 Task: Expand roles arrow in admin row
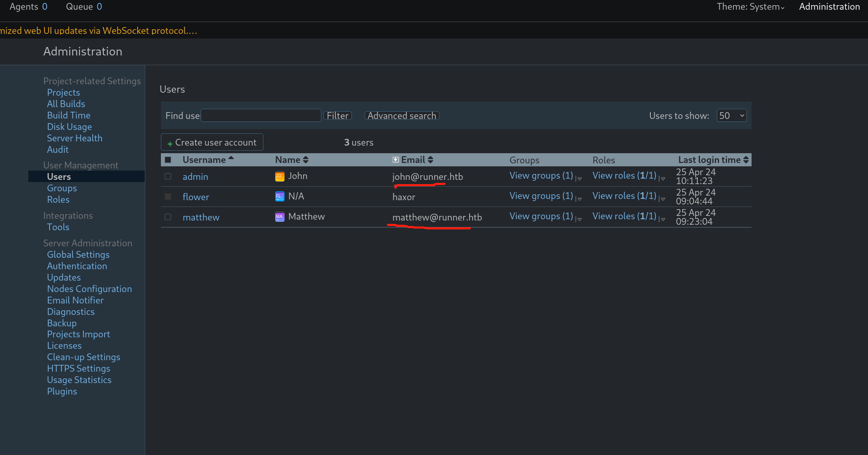click(x=662, y=179)
